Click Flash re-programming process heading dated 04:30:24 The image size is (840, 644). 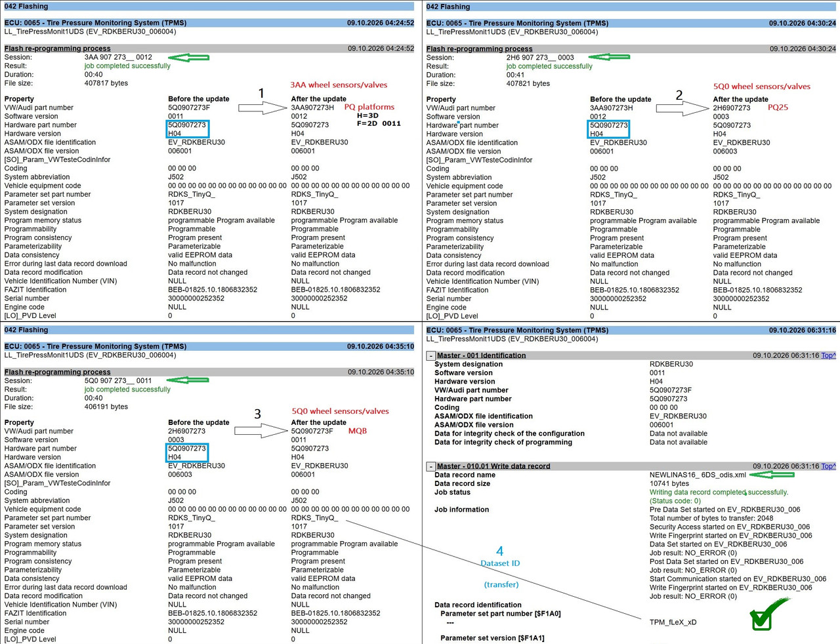[x=479, y=49]
